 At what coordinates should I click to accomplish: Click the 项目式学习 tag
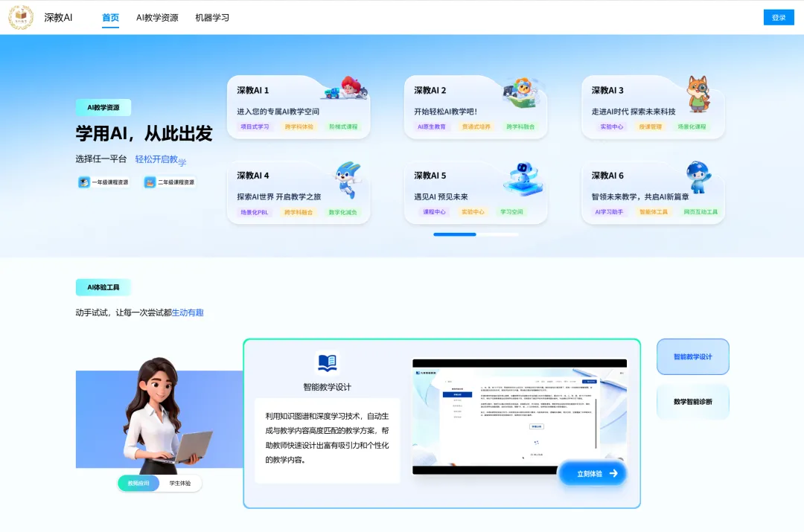coord(255,126)
